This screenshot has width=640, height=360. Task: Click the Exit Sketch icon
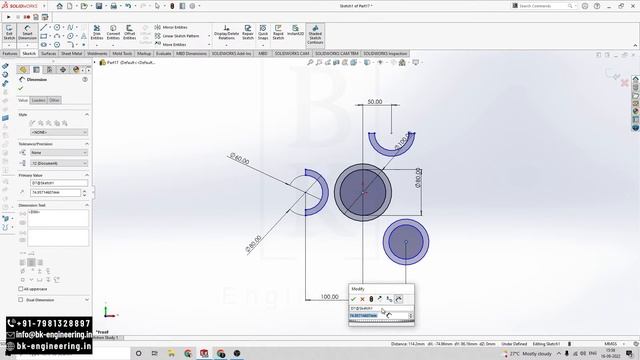[x=9, y=32]
